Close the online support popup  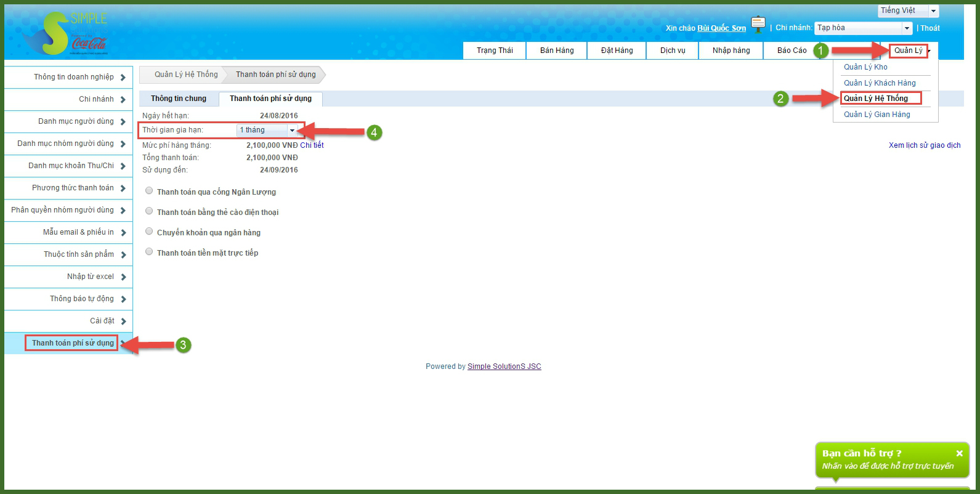(x=959, y=453)
